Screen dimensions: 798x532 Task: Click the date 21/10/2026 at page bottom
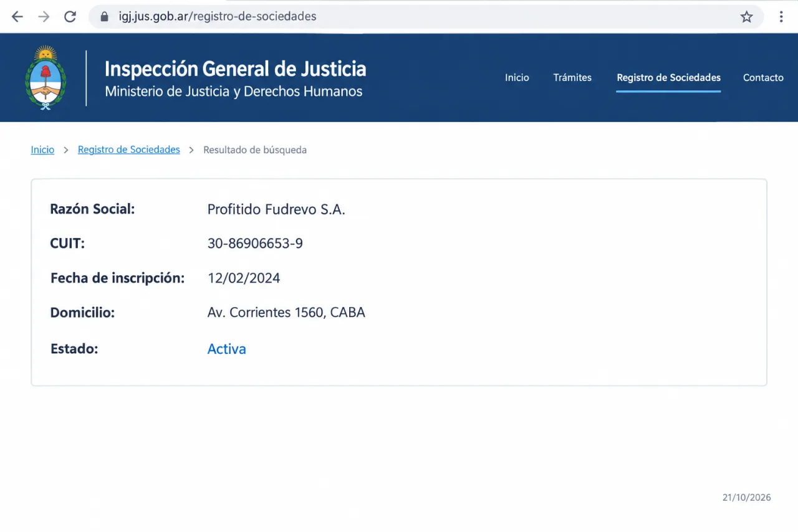pyautogui.click(x=747, y=497)
